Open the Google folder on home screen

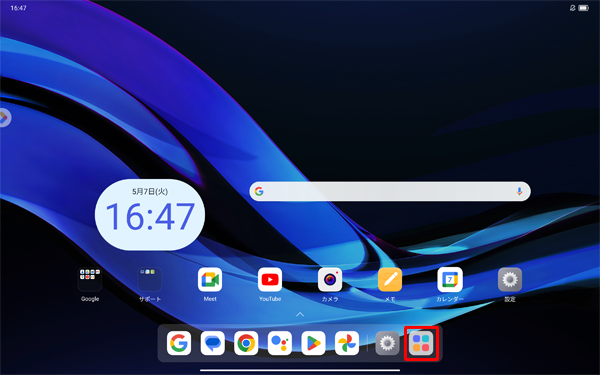(x=90, y=279)
